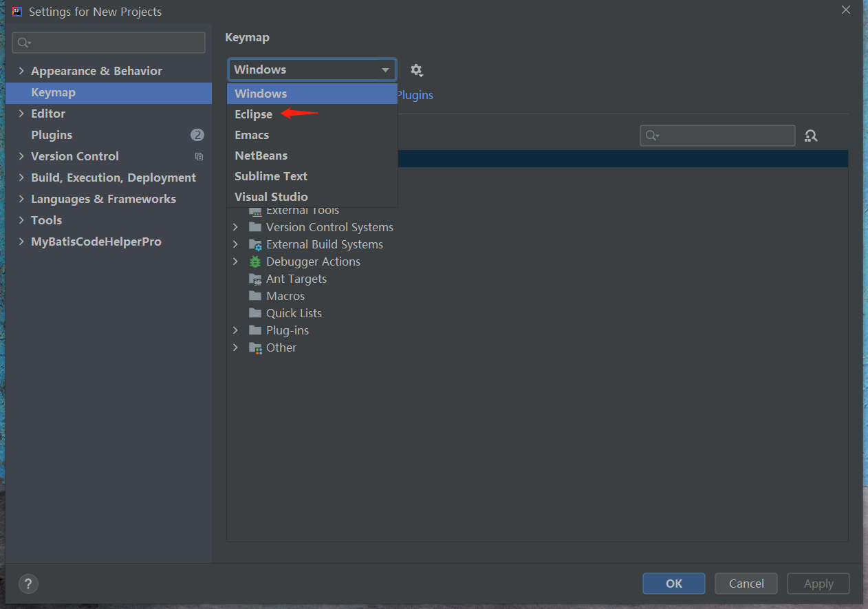Expand the Tools settings section
The width and height of the screenshot is (868, 609).
tap(21, 220)
